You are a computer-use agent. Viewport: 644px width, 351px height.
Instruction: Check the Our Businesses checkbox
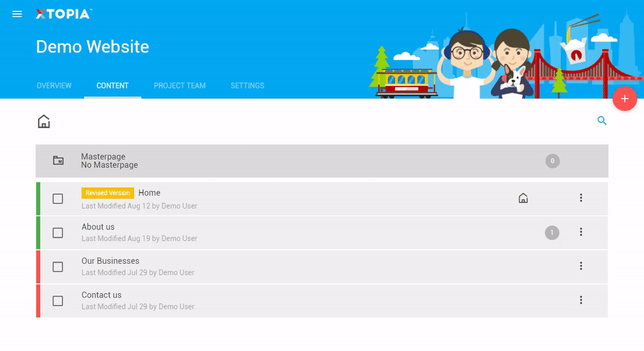[x=58, y=267]
